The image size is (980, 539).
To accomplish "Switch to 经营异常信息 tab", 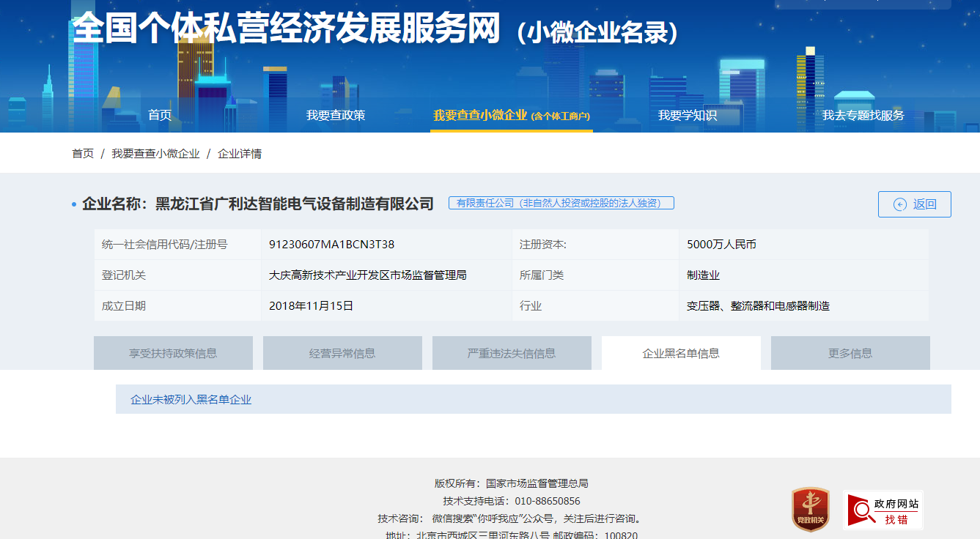I will (x=342, y=353).
